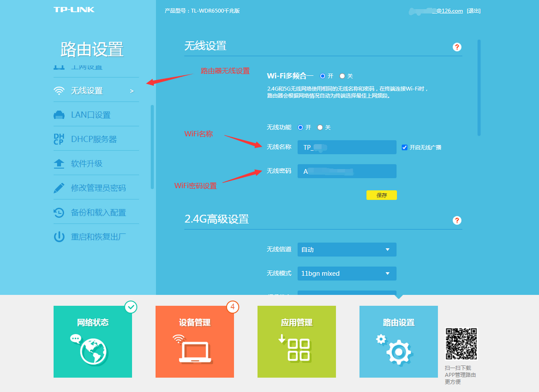Image resolution: width=539 pixels, height=392 pixels.
Task: Expand the 无线设置 sidebar chevron arrow
Action: tap(132, 91)
